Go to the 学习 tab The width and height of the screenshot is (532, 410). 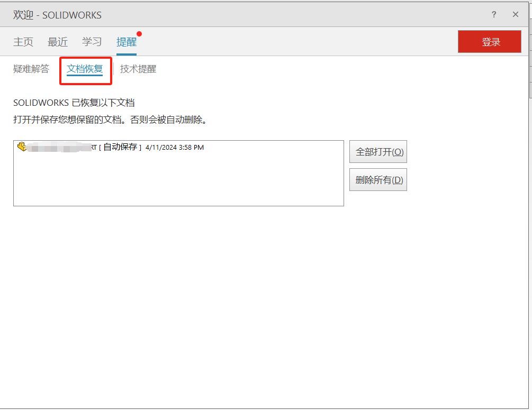[x=92, y=42]
